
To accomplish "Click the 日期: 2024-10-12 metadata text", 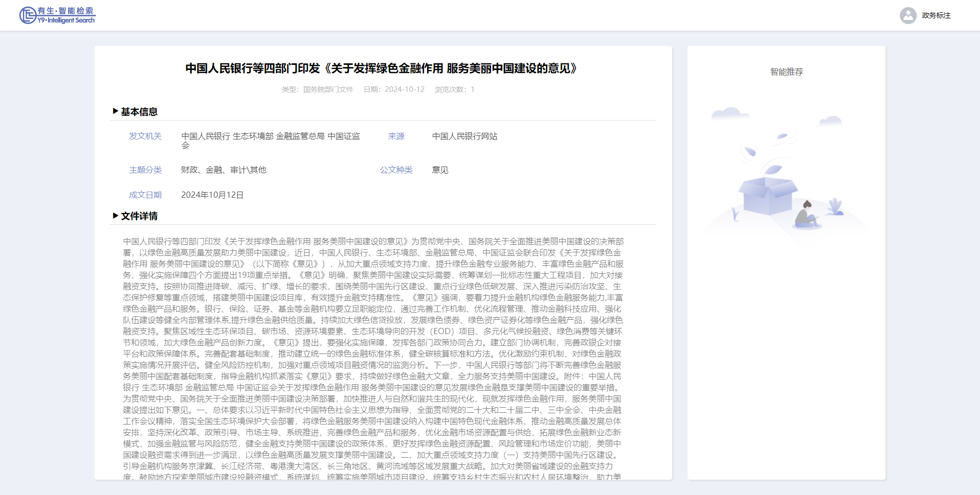I will [x=394, y=89].
